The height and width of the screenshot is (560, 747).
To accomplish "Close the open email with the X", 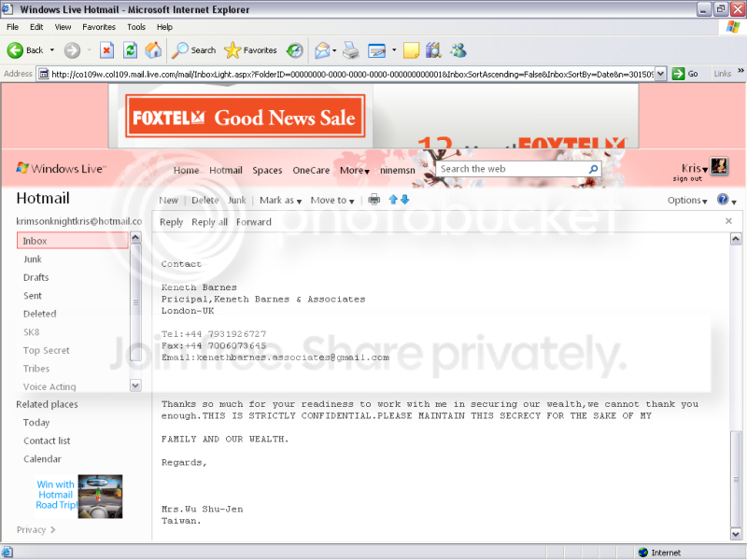I will [728, 221].
